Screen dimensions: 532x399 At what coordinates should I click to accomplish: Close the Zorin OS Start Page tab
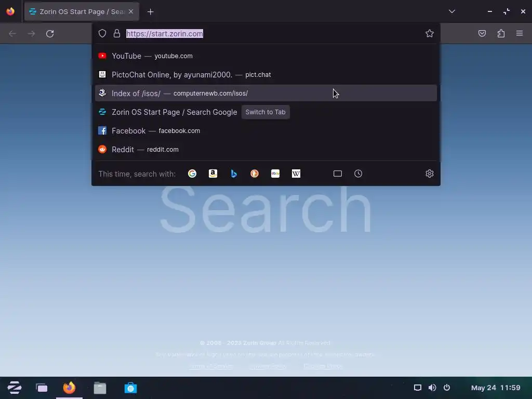point(131,11)
